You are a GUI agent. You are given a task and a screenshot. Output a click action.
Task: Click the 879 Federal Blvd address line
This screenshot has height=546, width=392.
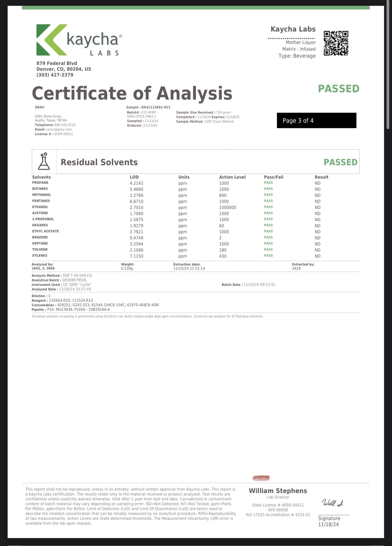57,63
